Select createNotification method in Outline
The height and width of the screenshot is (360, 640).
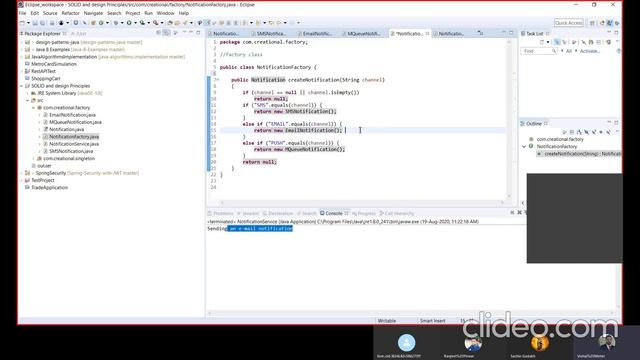tap(580, 154)
